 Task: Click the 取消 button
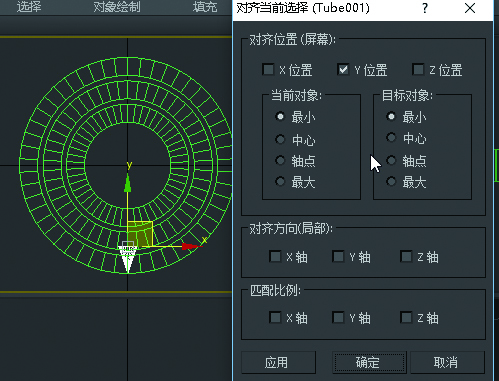point(447,362)
